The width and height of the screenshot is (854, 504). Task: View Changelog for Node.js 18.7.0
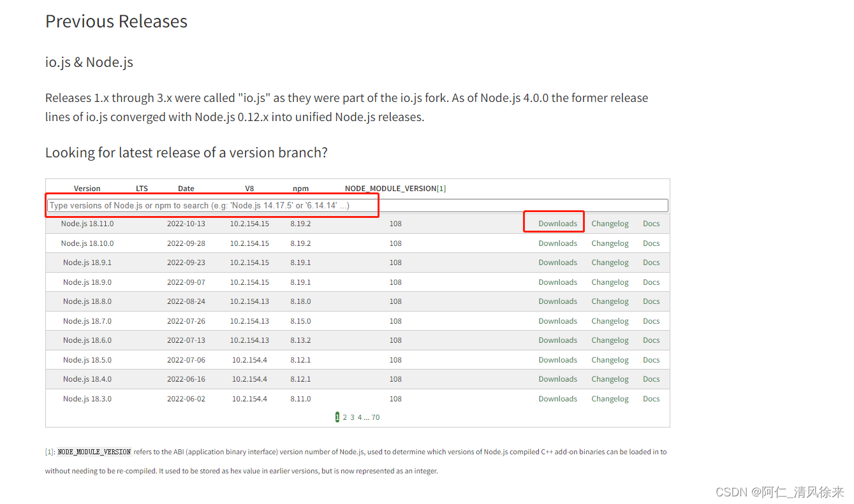point(610,321)
